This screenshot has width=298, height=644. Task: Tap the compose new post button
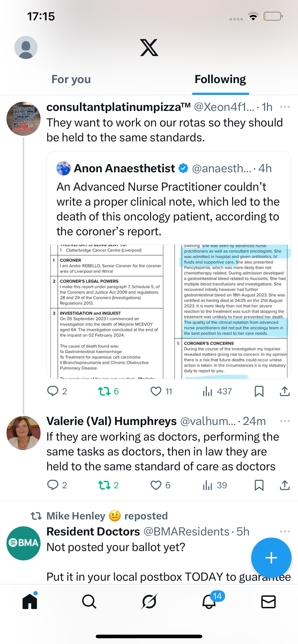coord(271,558)
